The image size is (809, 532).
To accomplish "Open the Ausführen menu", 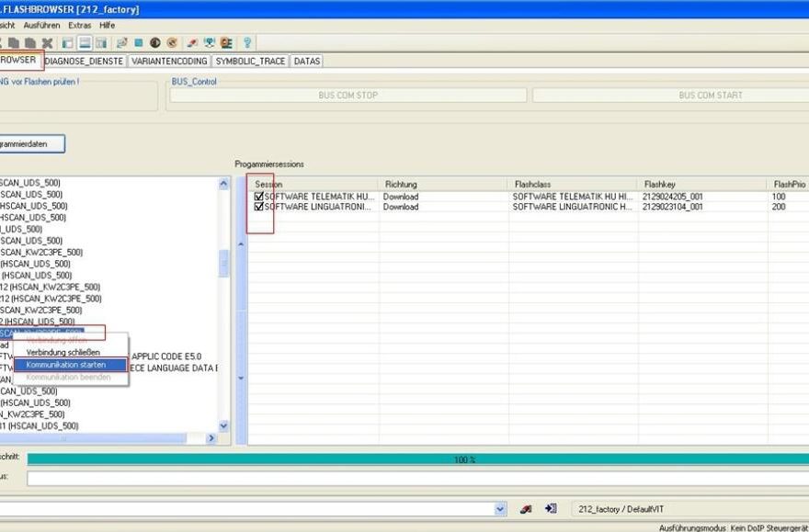I will (41, 25).
